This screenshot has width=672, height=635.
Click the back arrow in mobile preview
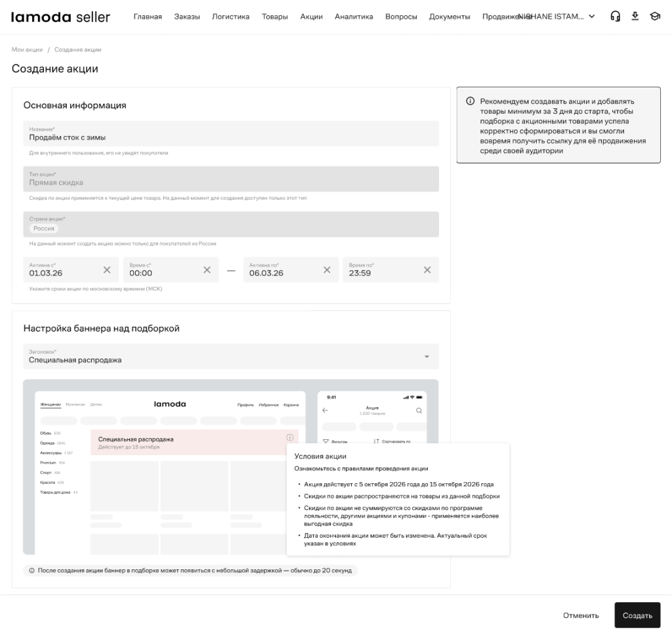(x=325, y=410)
